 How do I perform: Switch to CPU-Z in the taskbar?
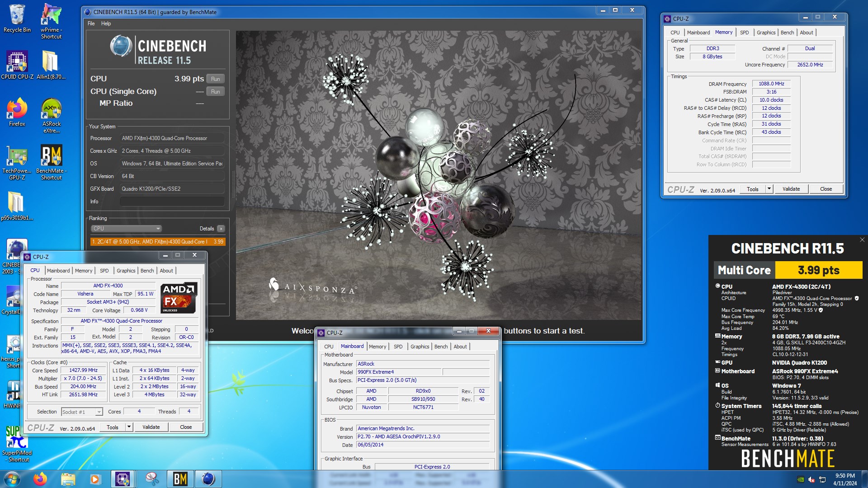[123, 479]
